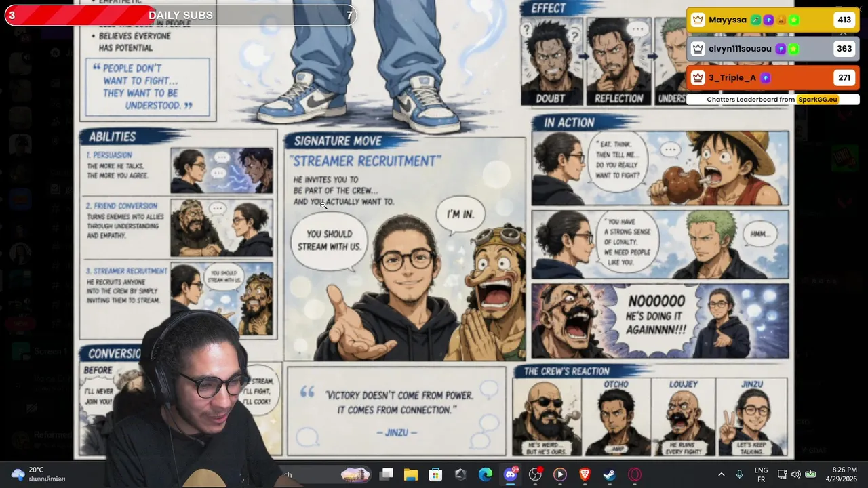Click elvyn111sousou's score 363
868x488 pixels.
click(x=844, y=49)
